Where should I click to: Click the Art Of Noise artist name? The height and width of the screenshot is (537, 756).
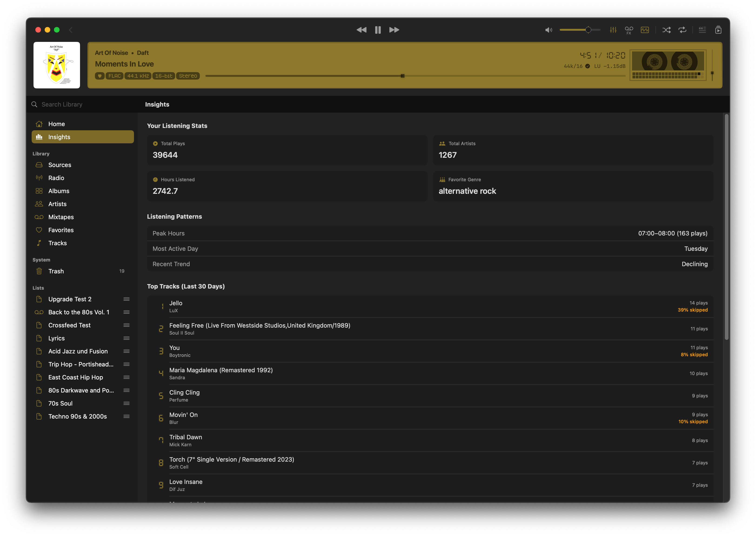(111, 53)
